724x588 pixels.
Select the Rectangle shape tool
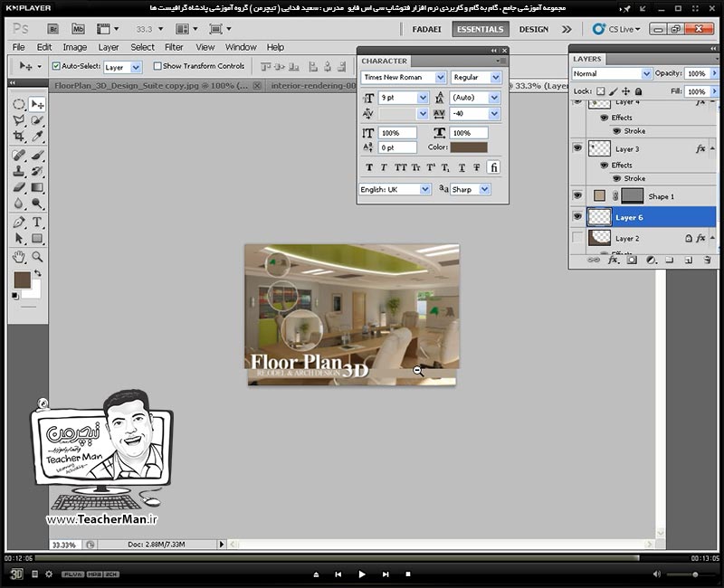pos(37,239)
